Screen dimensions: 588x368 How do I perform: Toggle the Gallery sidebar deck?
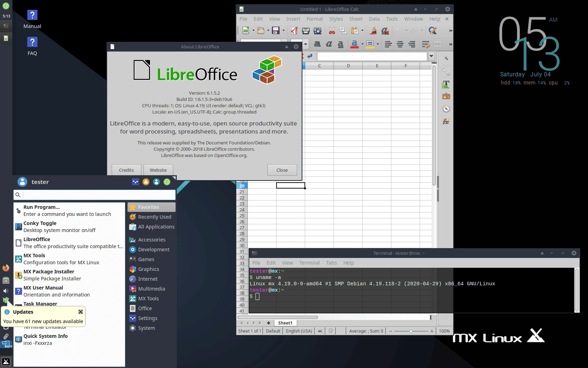[x=446, y=96]
